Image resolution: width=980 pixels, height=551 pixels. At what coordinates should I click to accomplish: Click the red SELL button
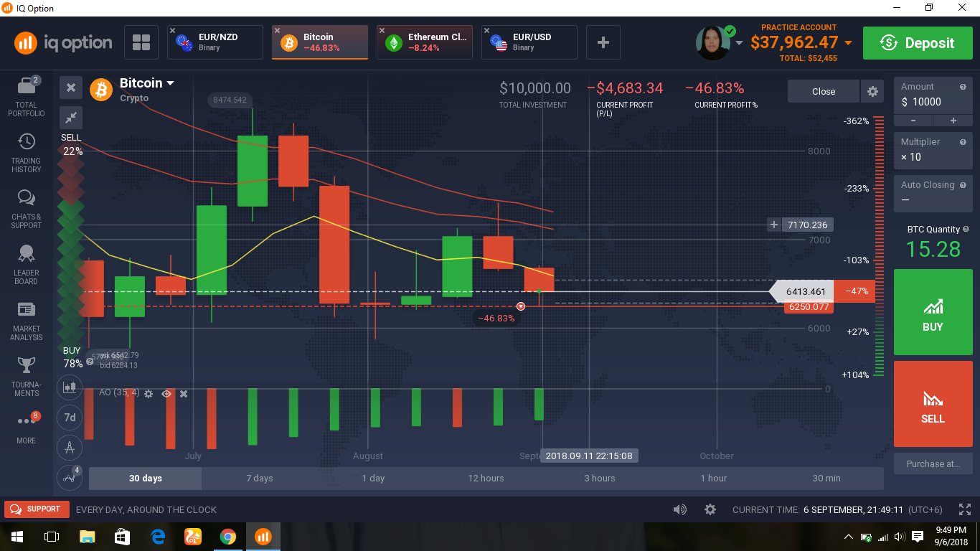pos(933,404)
